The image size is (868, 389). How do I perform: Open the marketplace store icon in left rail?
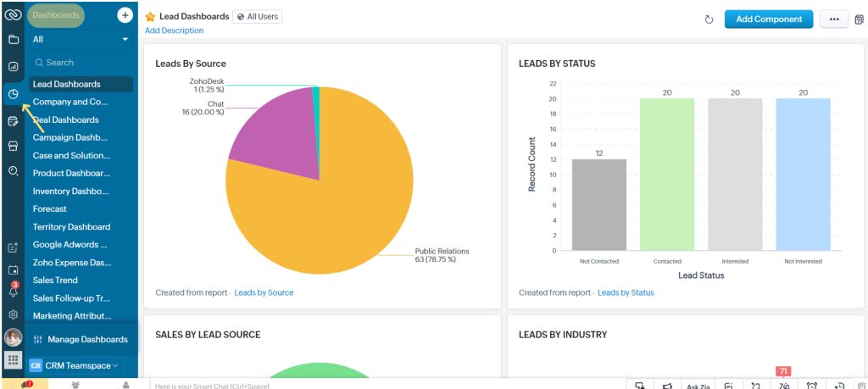click(x=14, y=146)
